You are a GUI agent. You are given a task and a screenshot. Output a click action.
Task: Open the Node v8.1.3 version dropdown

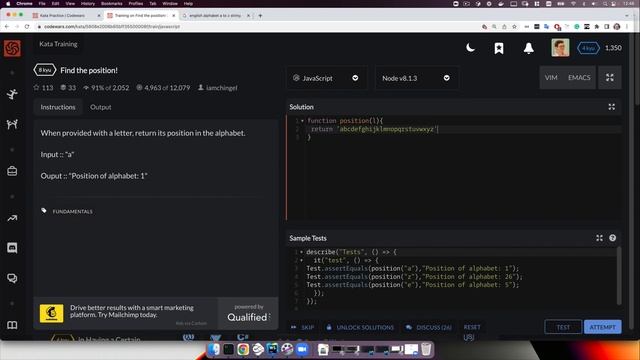416,78
